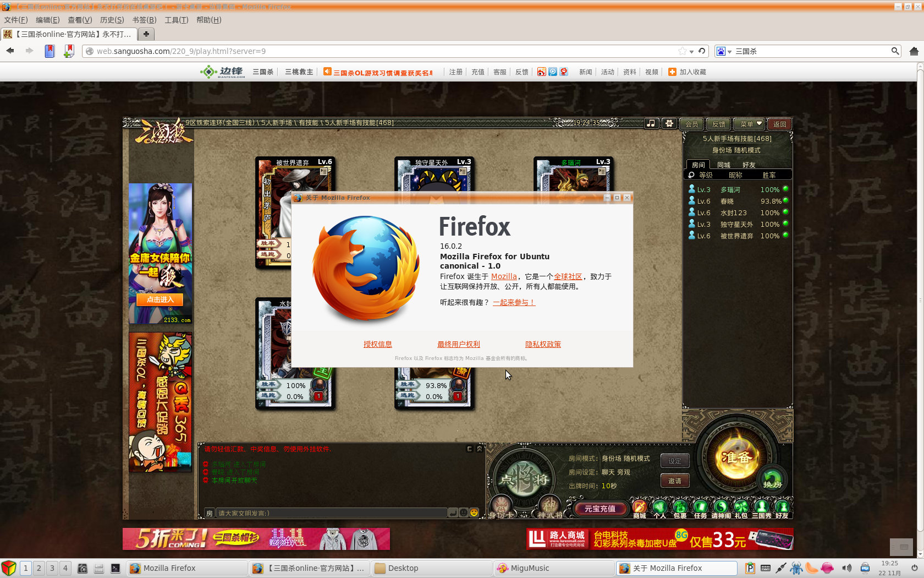Expand the chat panel upward arrows
This screenshot has height=578, width=924.
[x=479, y=449]
